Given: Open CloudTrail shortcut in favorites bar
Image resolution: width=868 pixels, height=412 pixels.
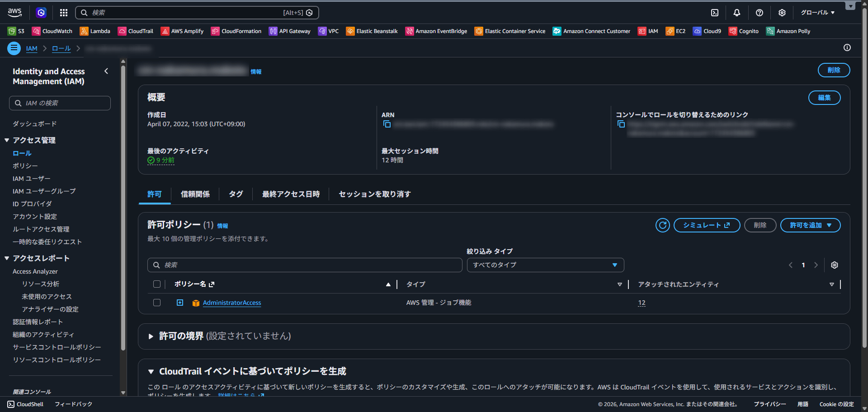Looking at the screenshot, I should point(136,31).
